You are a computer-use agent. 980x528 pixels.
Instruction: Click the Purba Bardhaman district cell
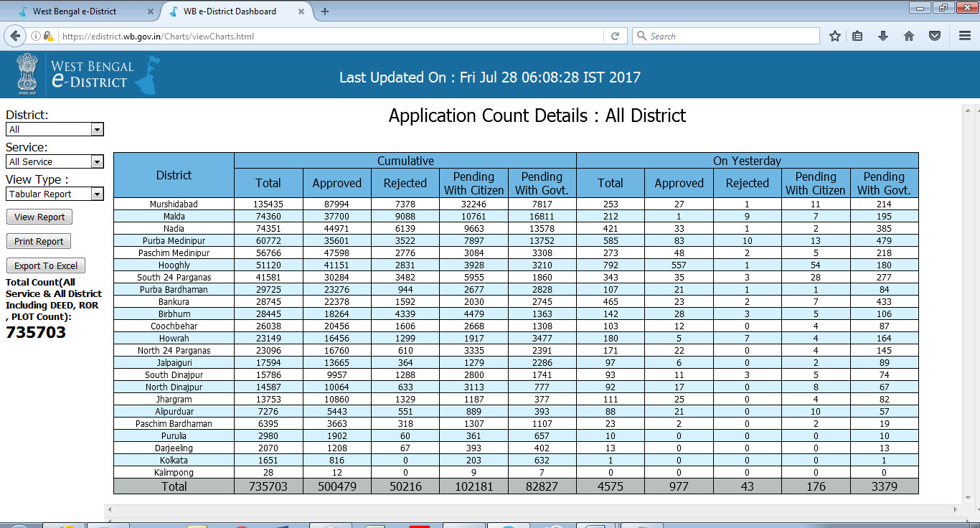[x=174, y=290]
